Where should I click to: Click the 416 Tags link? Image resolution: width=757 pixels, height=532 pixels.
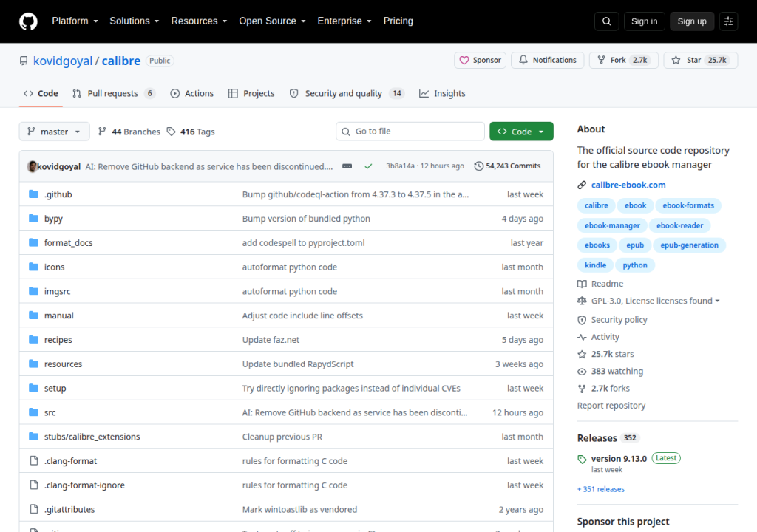point(191,132)
